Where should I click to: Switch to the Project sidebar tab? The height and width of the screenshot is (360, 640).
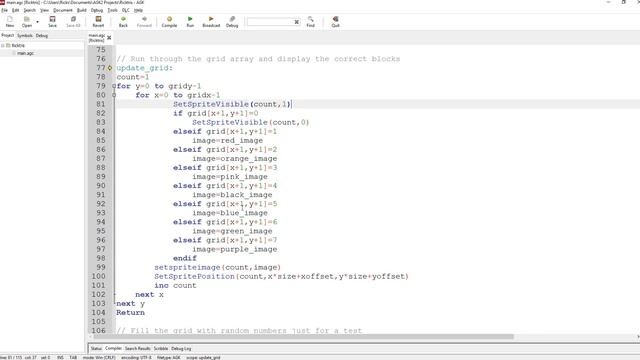click(7, 36)
